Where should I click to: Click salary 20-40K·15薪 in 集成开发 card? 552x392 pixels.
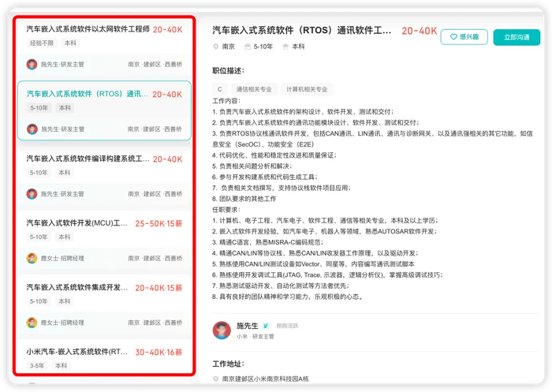[159, 288]
